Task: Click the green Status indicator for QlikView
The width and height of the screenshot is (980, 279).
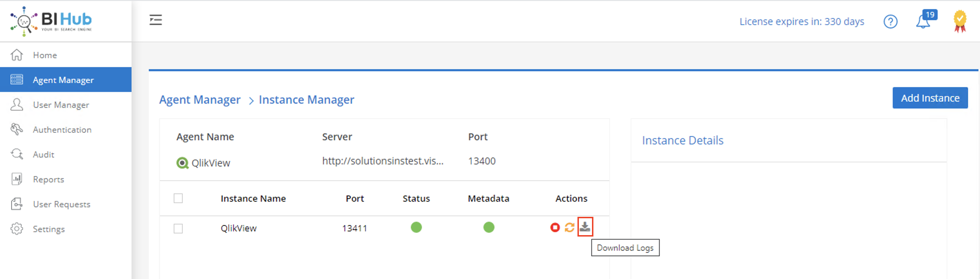Action: (416, 227)
